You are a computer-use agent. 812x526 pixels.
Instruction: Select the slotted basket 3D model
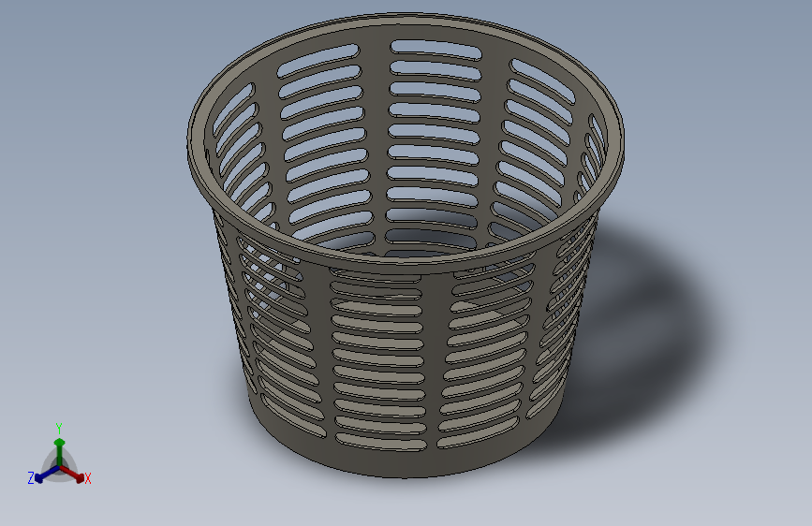[406, 244]
